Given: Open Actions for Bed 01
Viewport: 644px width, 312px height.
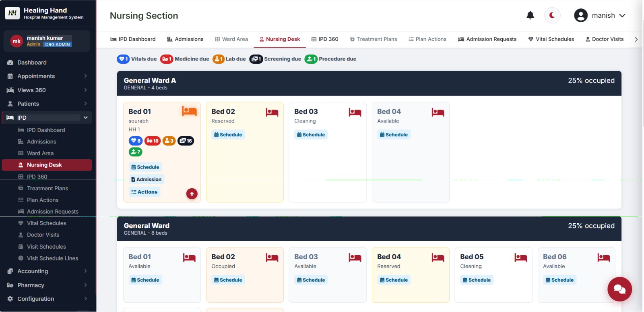Looking at the screenshot, I should click(x=144, y=192).
